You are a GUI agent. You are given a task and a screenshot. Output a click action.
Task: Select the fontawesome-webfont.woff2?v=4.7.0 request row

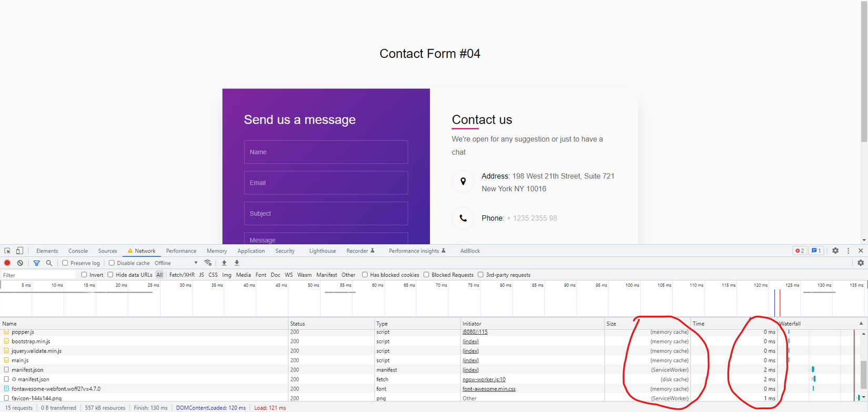(x=388, y=389)
